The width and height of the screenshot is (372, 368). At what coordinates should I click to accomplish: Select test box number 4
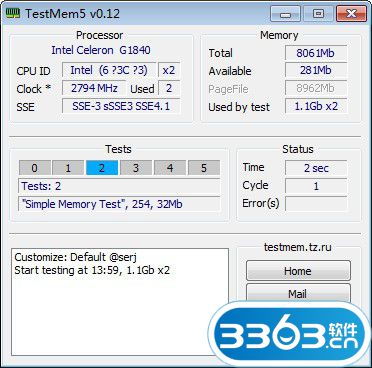[170, 168]
